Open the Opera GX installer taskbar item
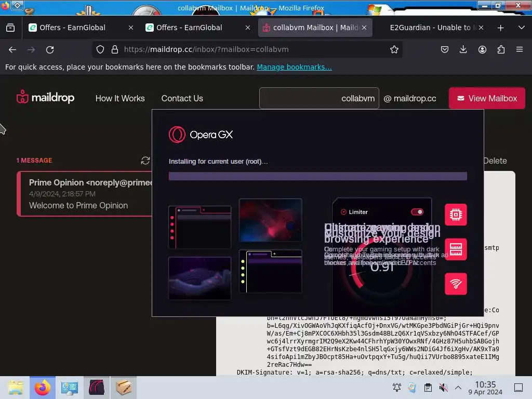This screenshot has height=399, width=532. 97,388
